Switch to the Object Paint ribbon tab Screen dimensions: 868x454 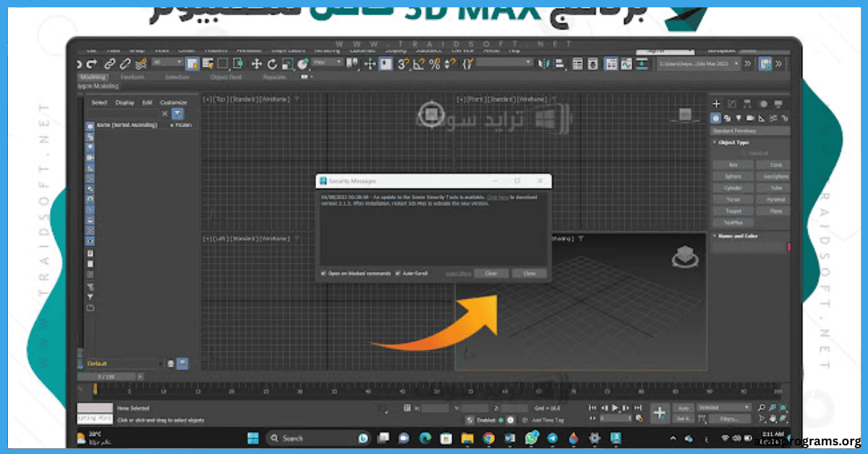point(225,77)
